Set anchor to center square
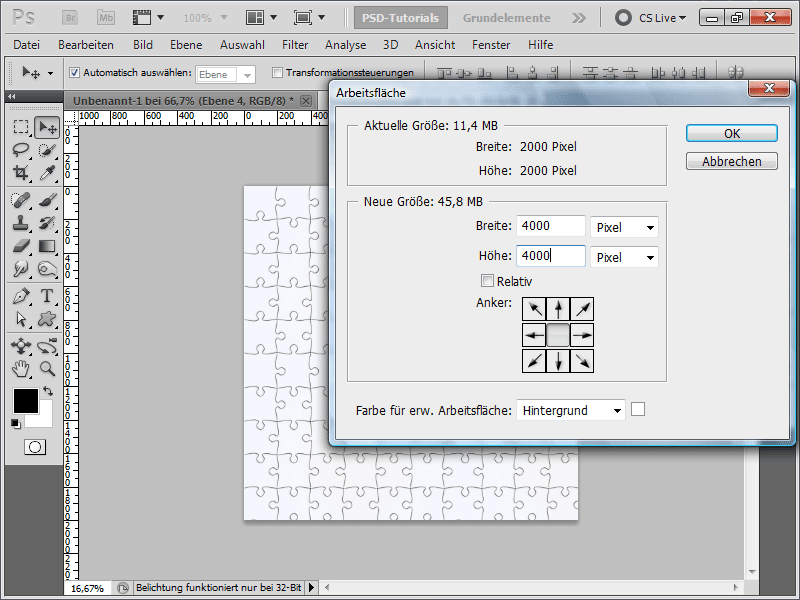 tap(558, 335)
